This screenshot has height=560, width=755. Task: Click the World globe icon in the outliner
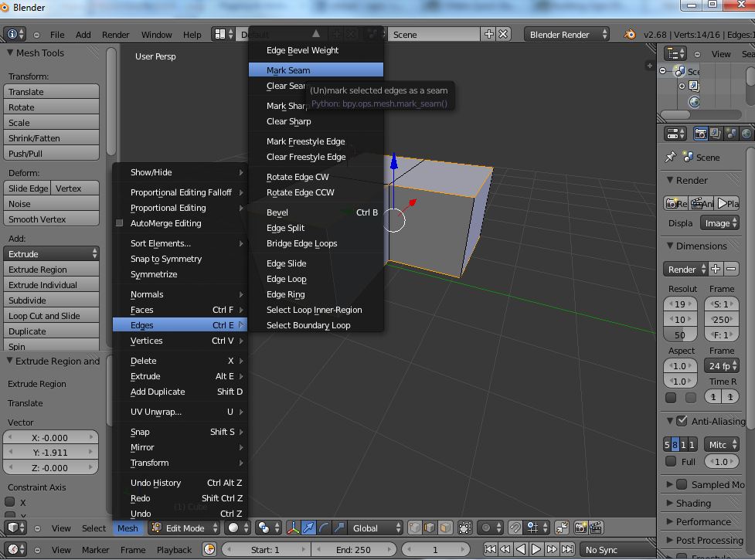click(x=694, y=102)
